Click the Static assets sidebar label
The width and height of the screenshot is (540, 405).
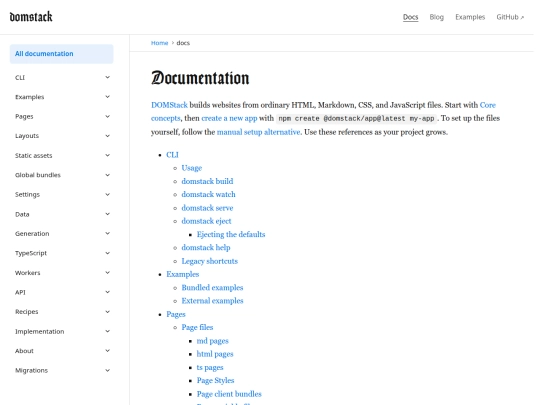click(33, 155)
